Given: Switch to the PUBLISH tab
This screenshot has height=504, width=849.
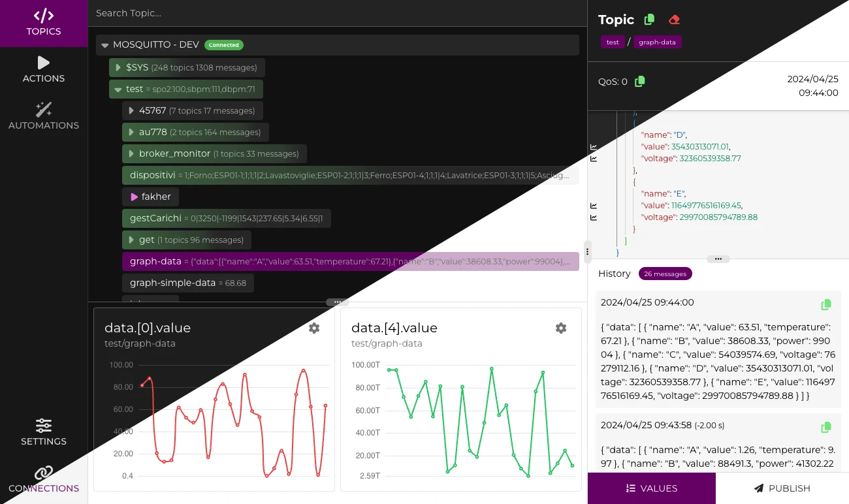Looking at the screenshot, I should pos(782,488).
